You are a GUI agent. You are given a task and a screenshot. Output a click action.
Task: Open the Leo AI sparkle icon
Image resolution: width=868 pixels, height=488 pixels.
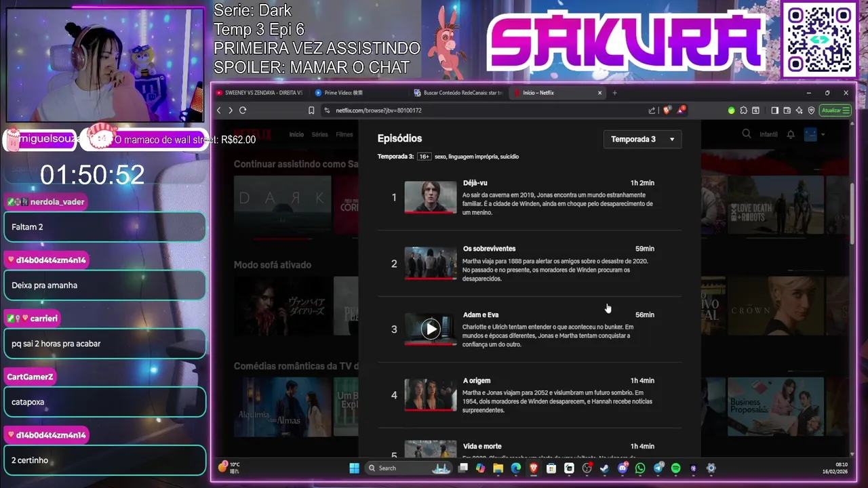(x=799, y=110)
